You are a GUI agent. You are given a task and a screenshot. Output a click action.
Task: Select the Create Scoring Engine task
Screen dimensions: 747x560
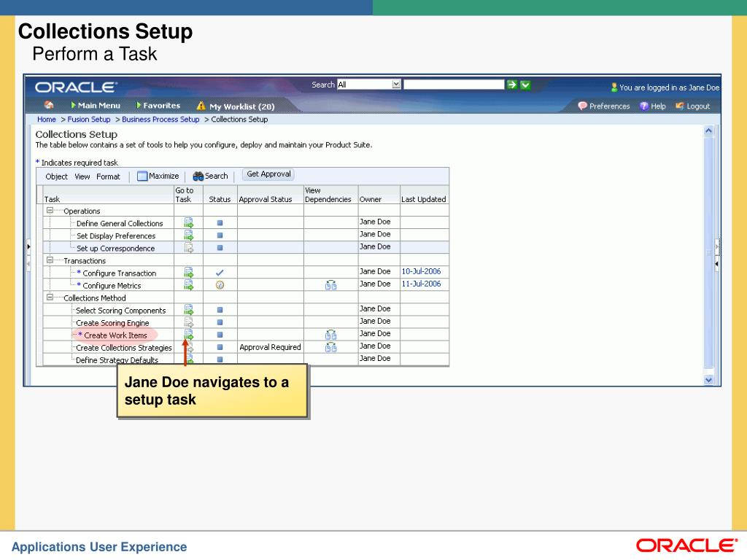tap(112, 323)
